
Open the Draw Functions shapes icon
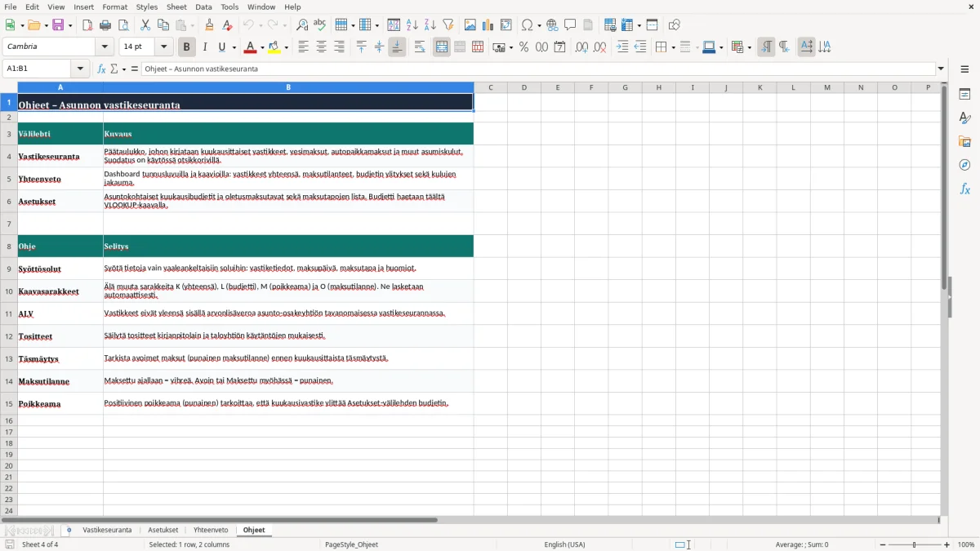[x=674, y=25]
